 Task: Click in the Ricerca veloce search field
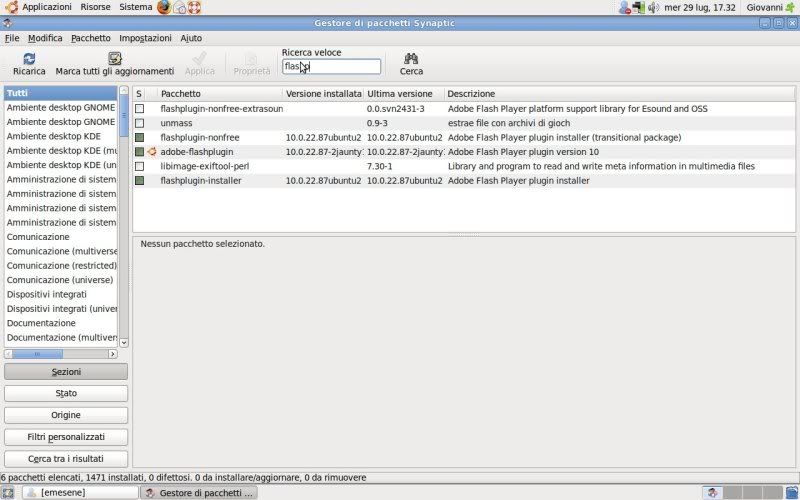click(331, 67)
